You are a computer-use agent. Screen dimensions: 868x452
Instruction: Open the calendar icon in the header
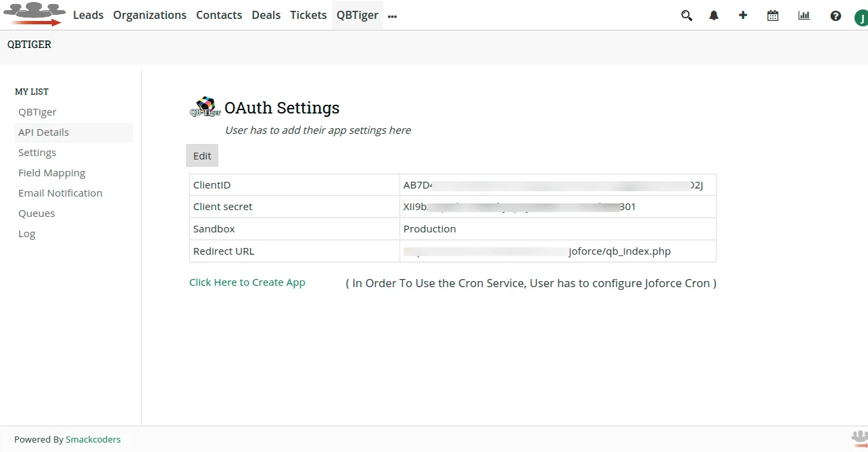[772, 15]
